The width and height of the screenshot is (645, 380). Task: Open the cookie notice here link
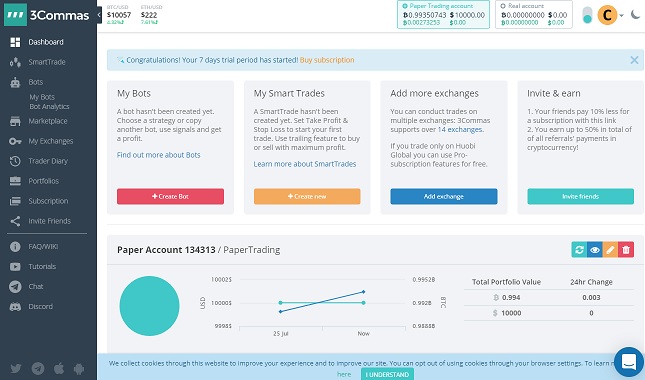(344, 374)
